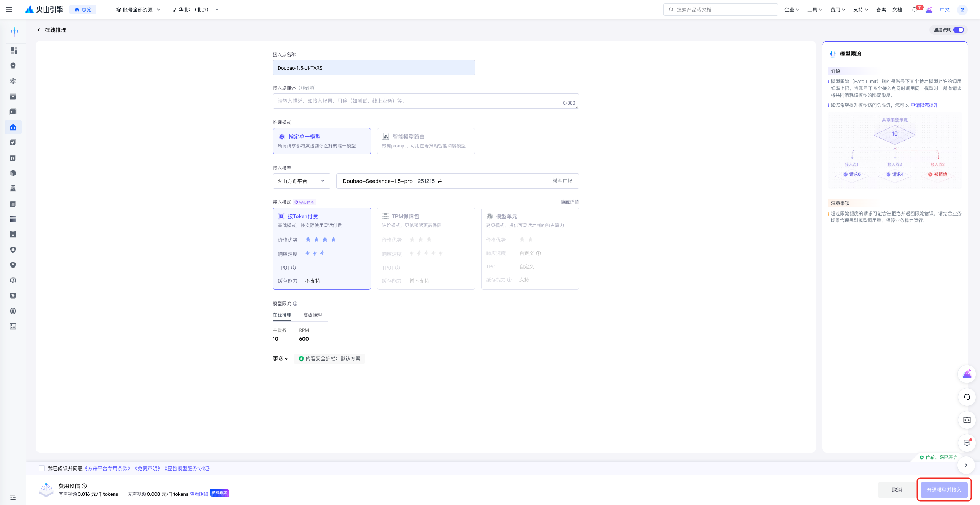Click the notification bell icon
This screenshot has height=505, width=980.
coord(914,10)
